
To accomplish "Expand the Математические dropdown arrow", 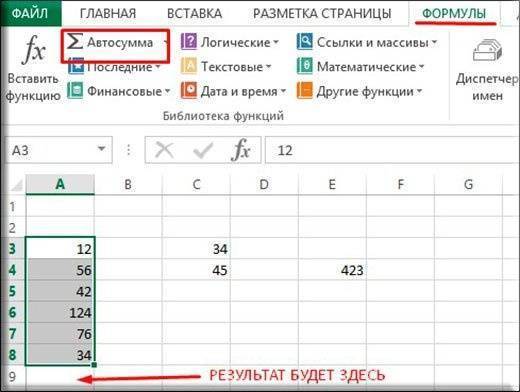I will [x=421, y=67].
